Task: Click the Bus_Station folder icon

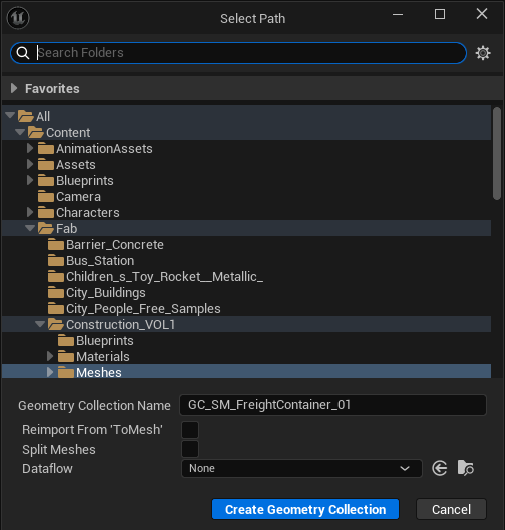Action: click(x=56, y=260)
